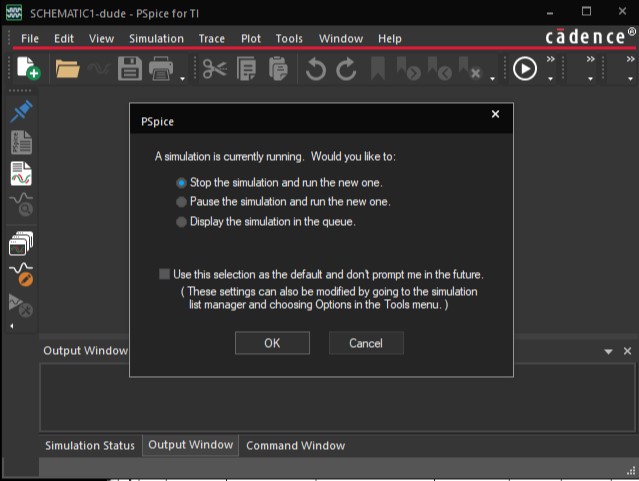Screen dimensions: 639x481
Task: Expand the edit toolbar options arrow
Action: [x=493, y=79]
